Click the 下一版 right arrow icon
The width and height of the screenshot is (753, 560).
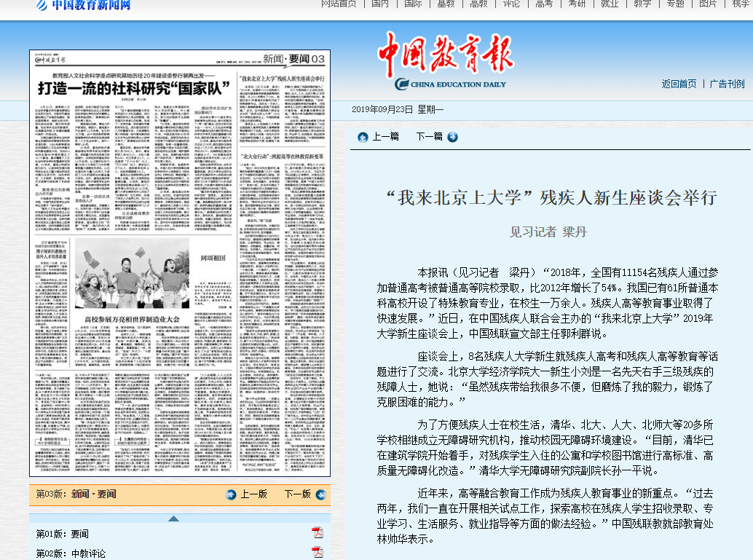click(x=321, y=494)
